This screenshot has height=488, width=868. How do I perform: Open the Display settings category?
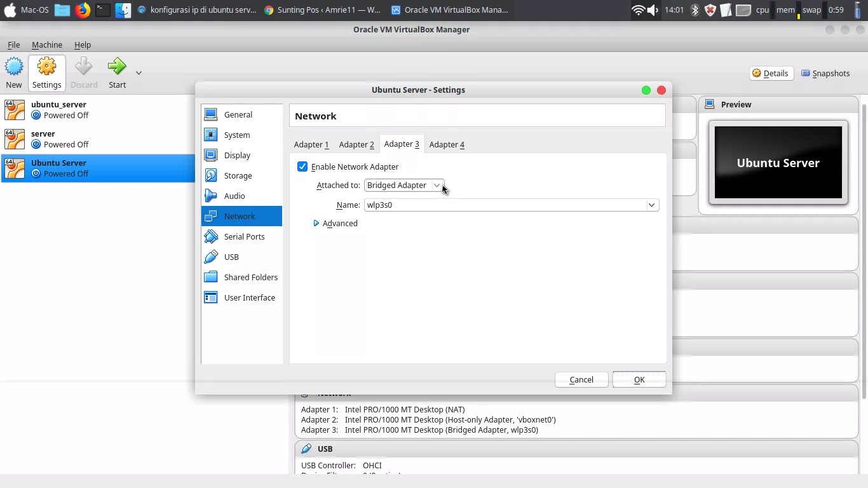(241, 155)
